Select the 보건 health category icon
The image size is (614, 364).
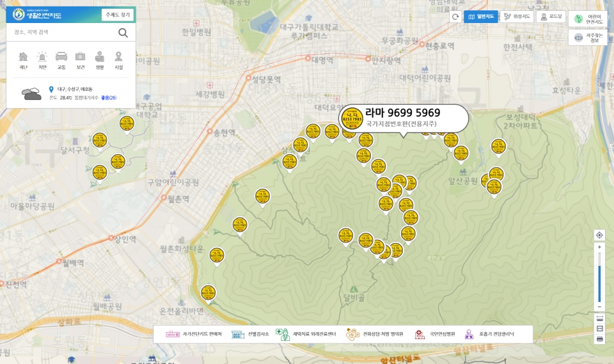point(81,60)
